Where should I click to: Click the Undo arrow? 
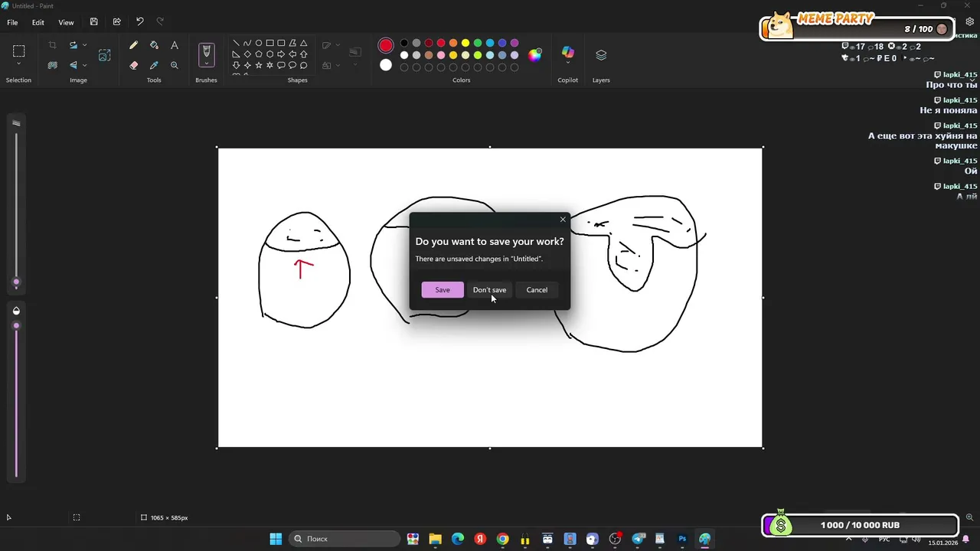139,22
